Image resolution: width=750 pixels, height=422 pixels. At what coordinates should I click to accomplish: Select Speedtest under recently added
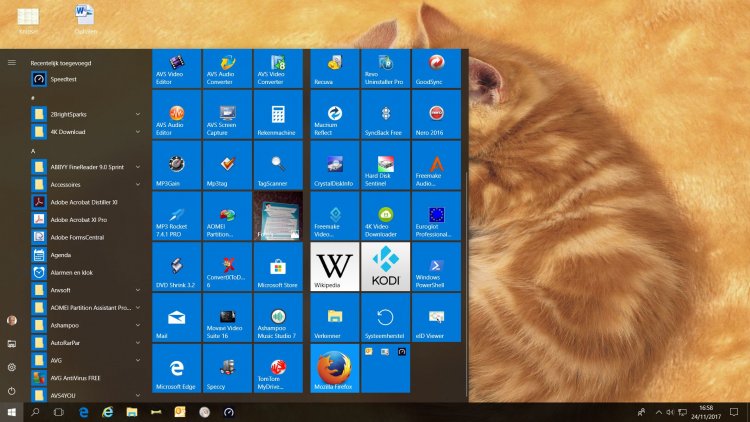(63, 78)
